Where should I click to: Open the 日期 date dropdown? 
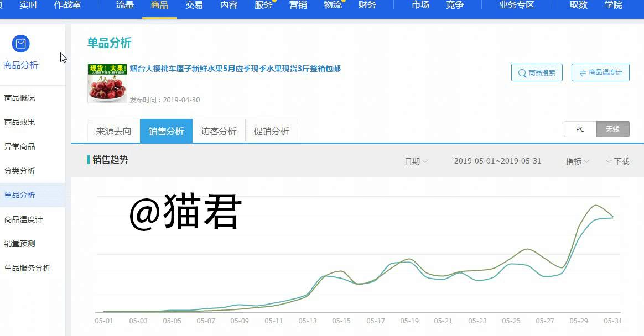point(416,160)
